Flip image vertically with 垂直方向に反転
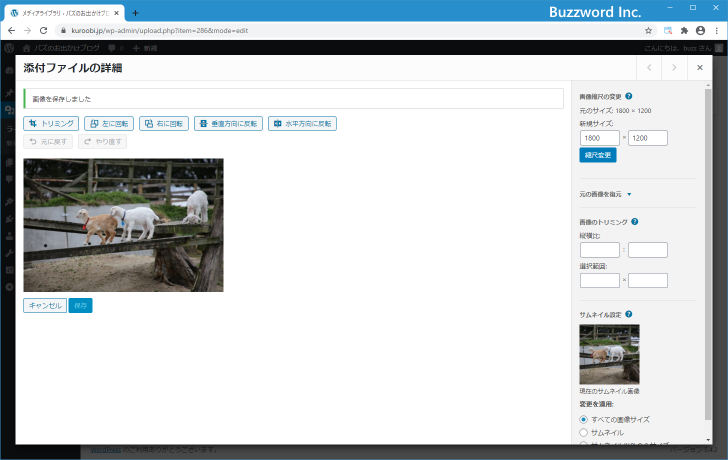Image resolution: width=728 pixels, height=460 pixels. pyautogui.click(x=228, y=124)
